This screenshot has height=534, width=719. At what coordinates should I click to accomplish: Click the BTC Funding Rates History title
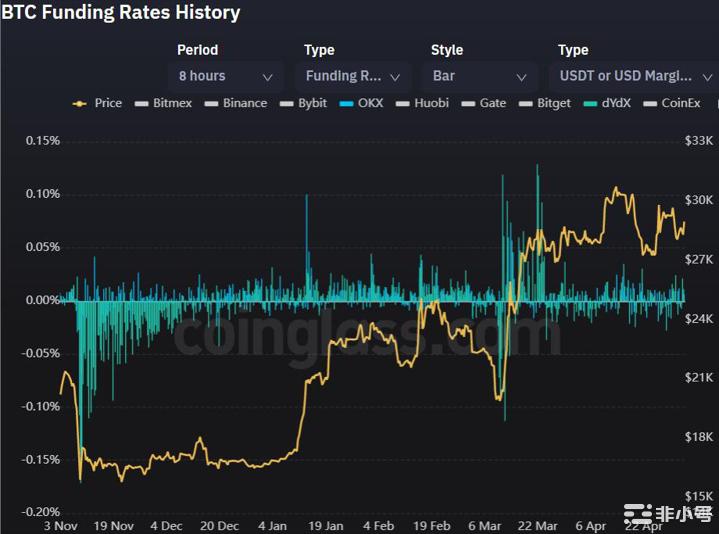point(120,13)
